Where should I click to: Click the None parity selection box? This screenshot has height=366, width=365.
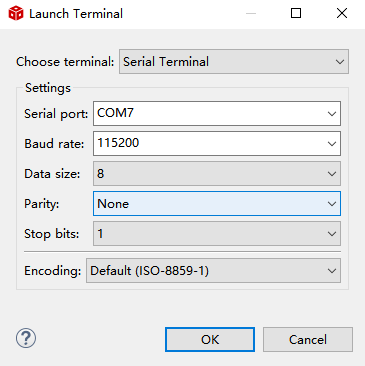click(x=217, y=204)
